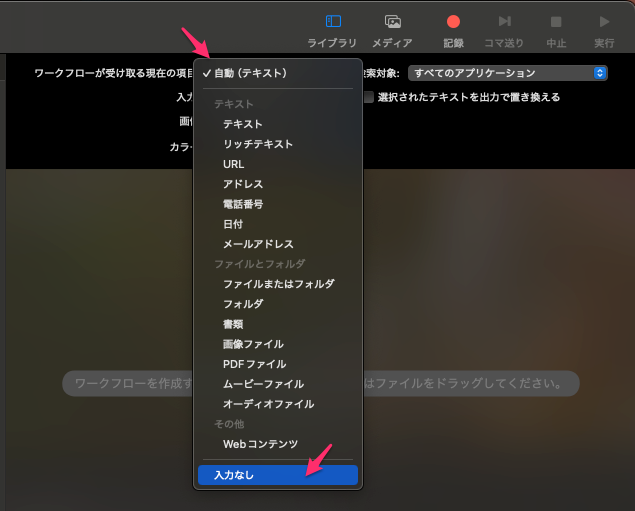Select ファイルまたはフォルダ option

278,284
